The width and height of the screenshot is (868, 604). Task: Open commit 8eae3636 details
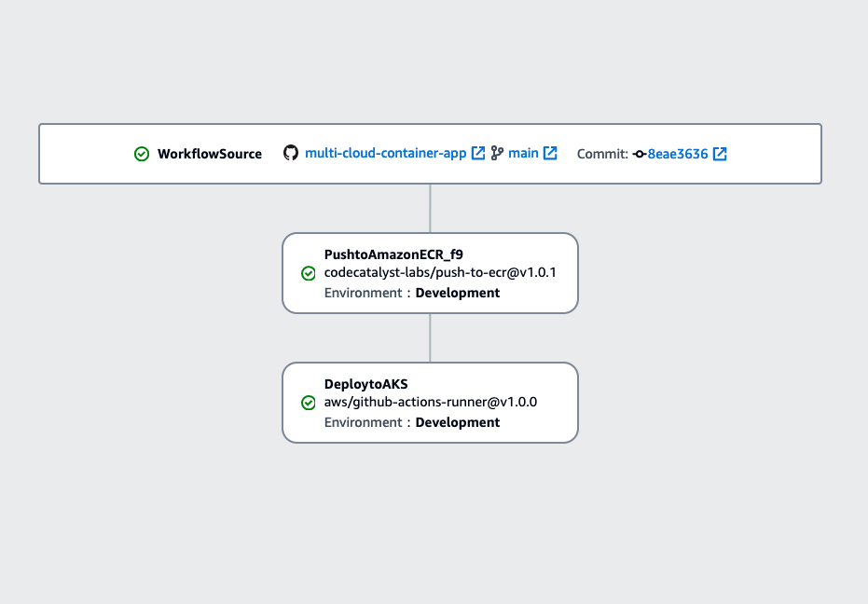pos(676,153)
